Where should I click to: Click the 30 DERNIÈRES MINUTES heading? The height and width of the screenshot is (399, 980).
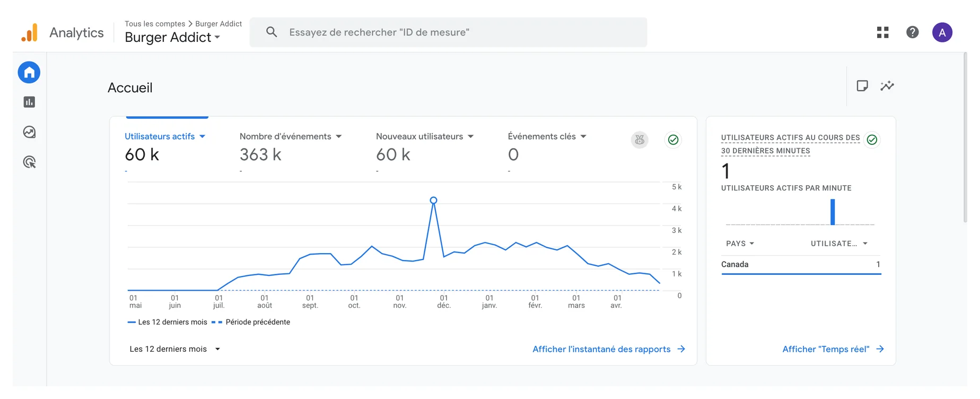click(x=765, y=151)
